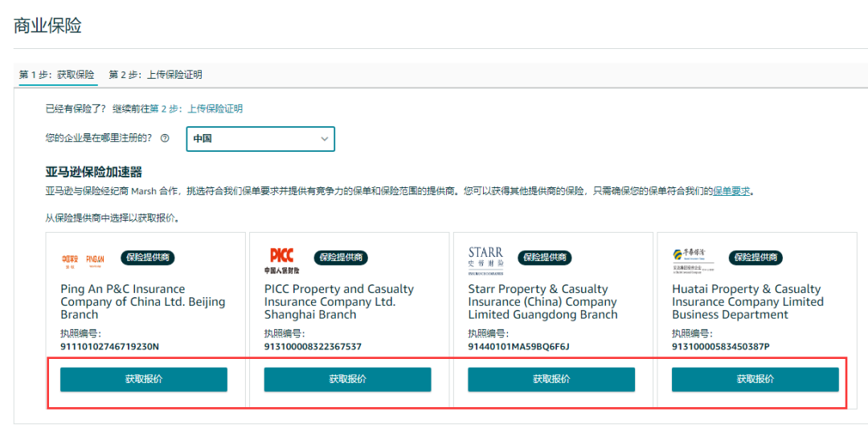Image resolution: width=868 pixels, height=432 pixels.
Task: Click 保险提供商 badge on PICC card
Action: point(341,257)
